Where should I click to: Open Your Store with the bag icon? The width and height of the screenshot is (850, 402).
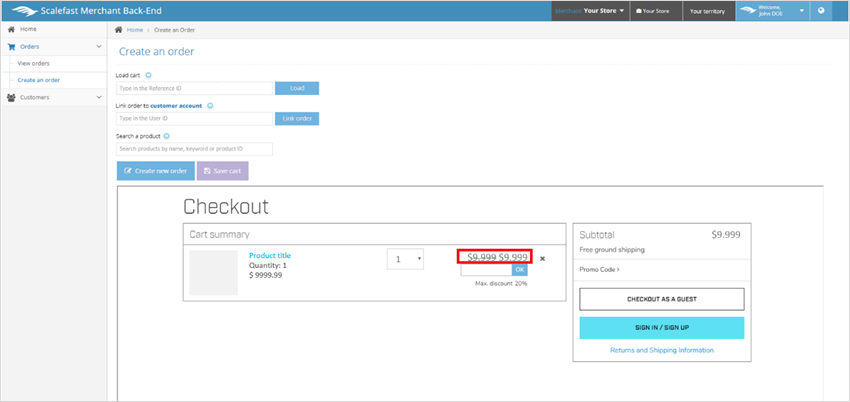pyautogui.click(x=652, y=11)
